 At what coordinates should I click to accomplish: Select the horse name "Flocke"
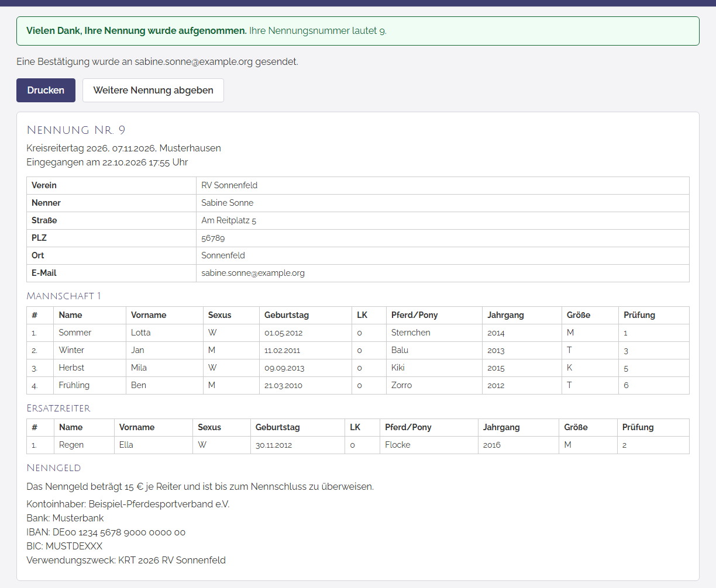[398, 445]
